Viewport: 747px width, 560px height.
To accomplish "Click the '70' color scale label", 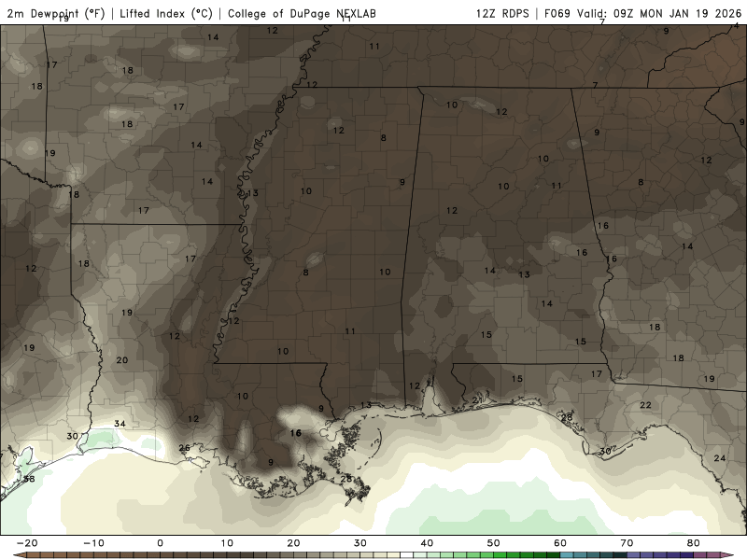I will (x=627, y=543).
